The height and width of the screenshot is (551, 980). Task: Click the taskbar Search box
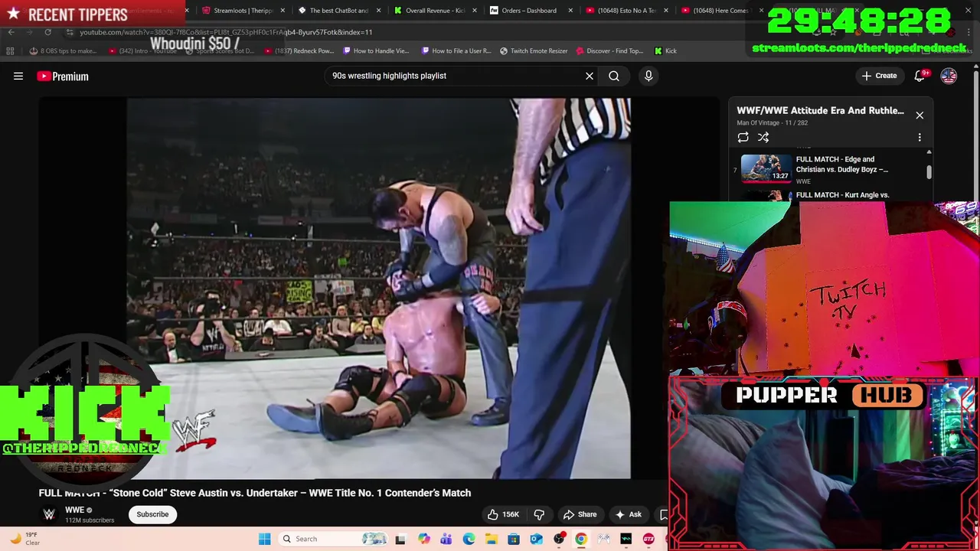click(x=334, y=539)
